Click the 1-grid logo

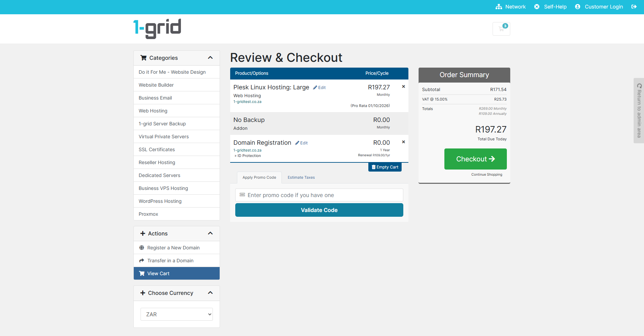157,29
